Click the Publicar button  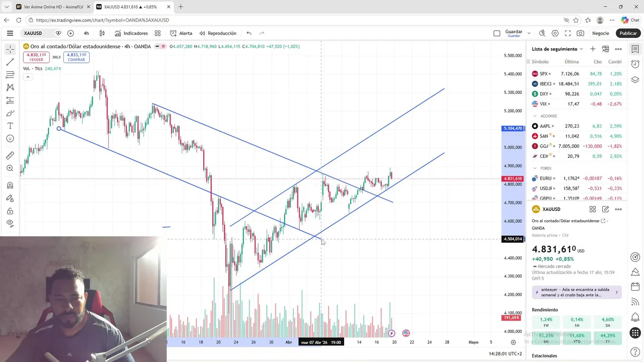pyautogui.click(x=628, y=33)
